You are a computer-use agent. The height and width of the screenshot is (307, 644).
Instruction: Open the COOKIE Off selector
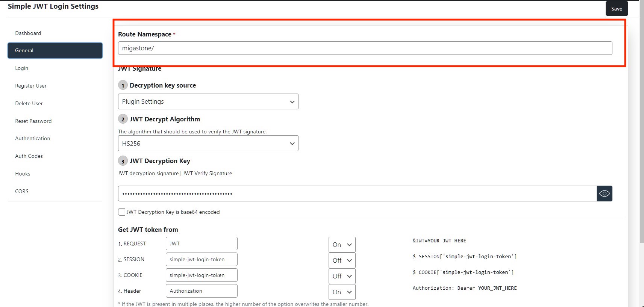[x=342, y=276]
